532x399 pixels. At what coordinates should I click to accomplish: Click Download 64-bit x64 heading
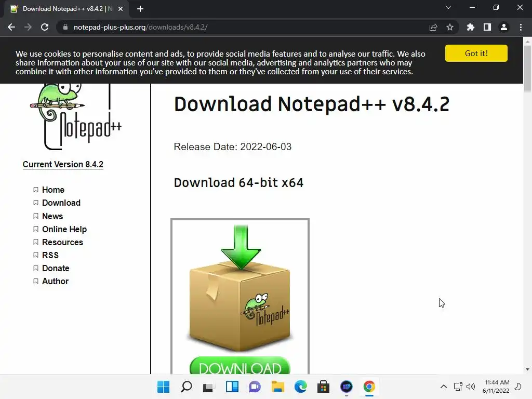pyautogui.click(x=238, y=182)
